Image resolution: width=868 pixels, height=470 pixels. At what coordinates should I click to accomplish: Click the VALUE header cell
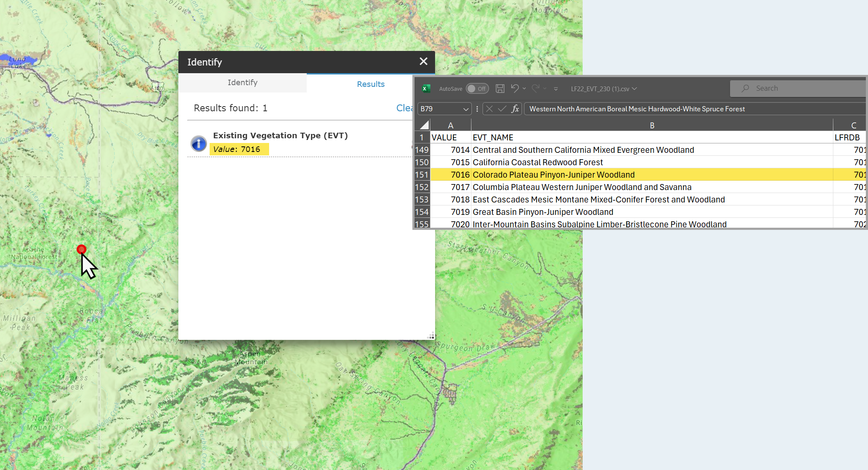pos(450,137)
